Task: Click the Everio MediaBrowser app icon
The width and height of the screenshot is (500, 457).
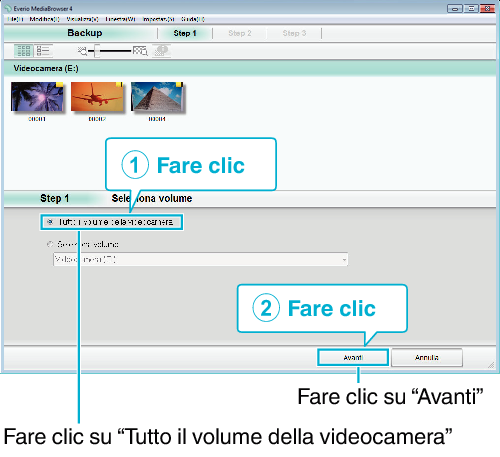Action: (8, 8)
